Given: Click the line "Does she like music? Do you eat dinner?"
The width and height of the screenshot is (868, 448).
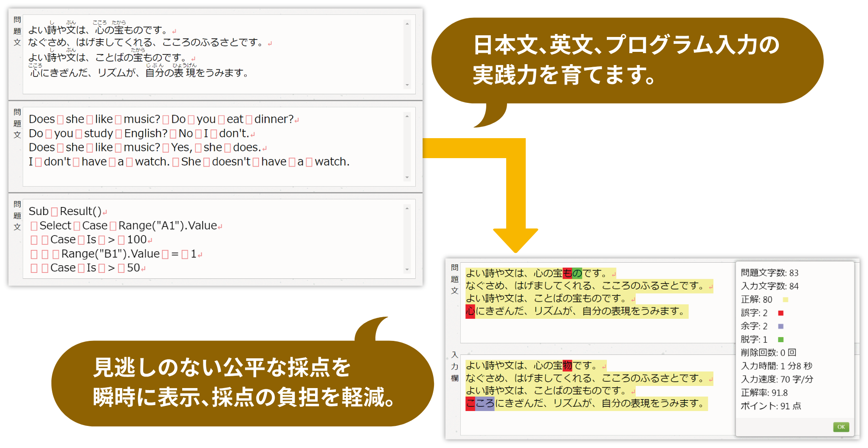Looking at the screenshot, I should [164, 119].
